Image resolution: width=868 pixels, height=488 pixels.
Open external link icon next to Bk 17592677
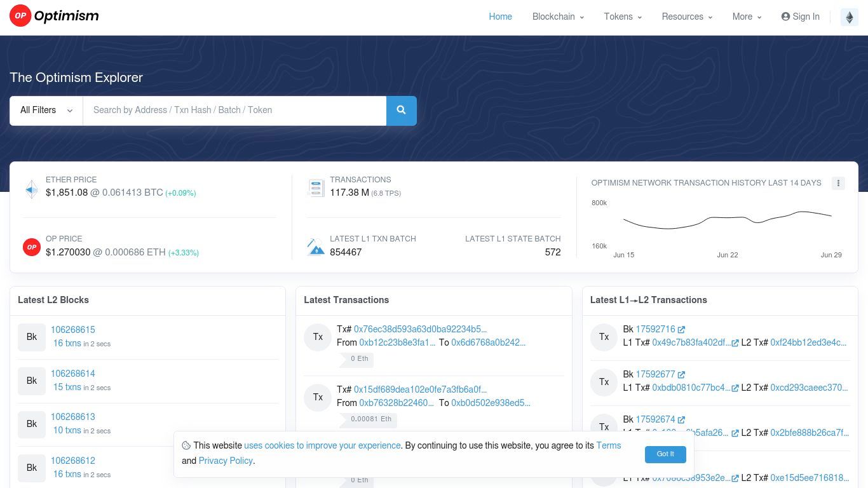pyautogui.click(x=681, y=375)
